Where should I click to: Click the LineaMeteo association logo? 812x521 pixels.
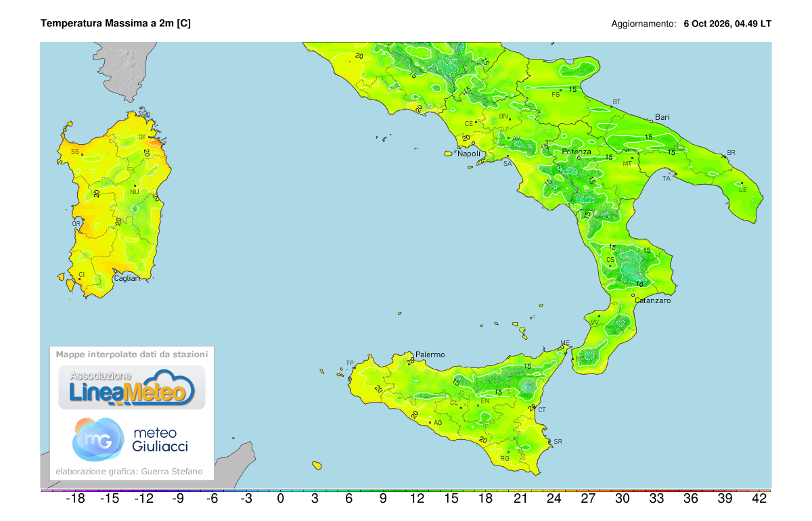point(132,388)
